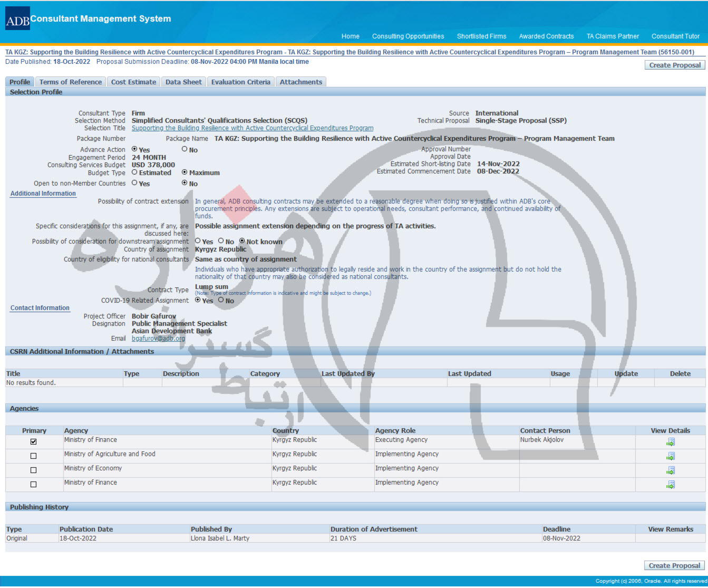Click bgafurov@adb.org email link

(x=158, y=339)
